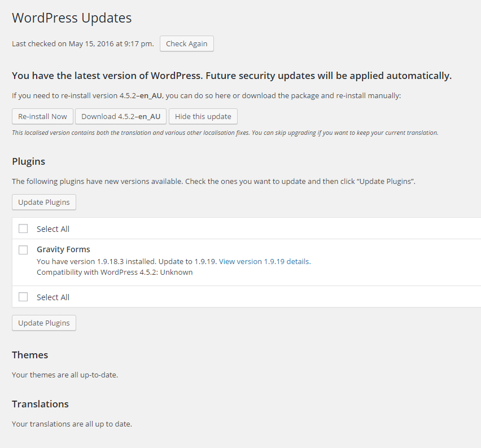Click the Check Again button
The height and width of the screenshot is (448, 481).
click(x=186, y=44)
